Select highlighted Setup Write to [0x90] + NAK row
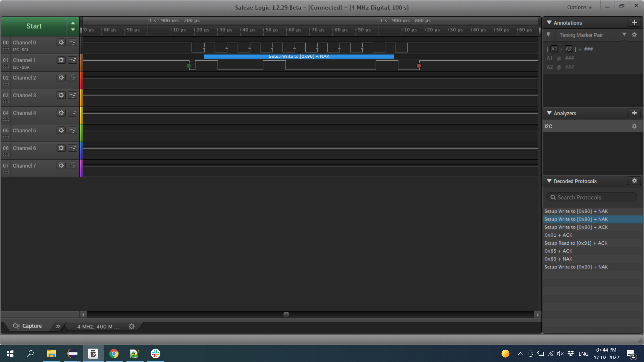Screen dimensions: 644x362 (593, 219)
